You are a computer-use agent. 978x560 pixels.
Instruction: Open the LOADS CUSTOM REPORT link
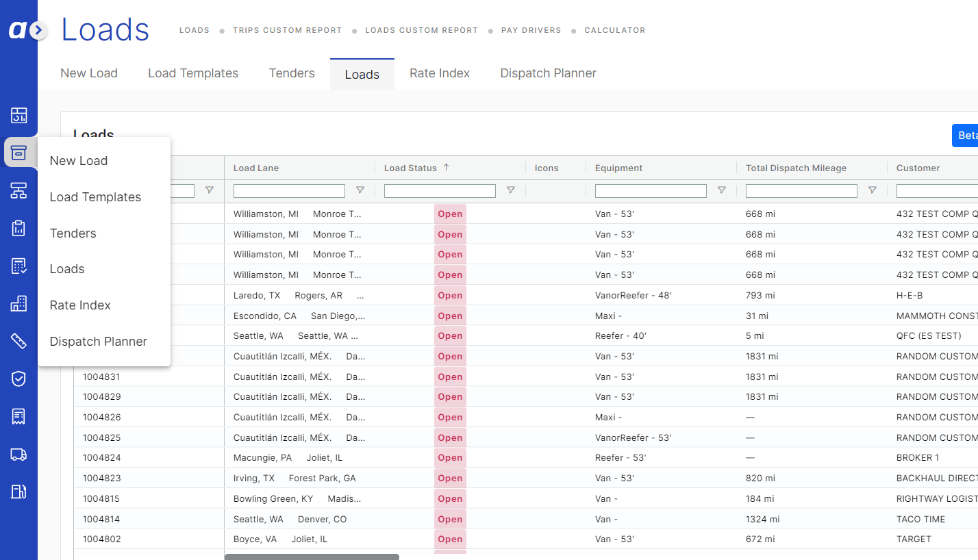(421, 30)
